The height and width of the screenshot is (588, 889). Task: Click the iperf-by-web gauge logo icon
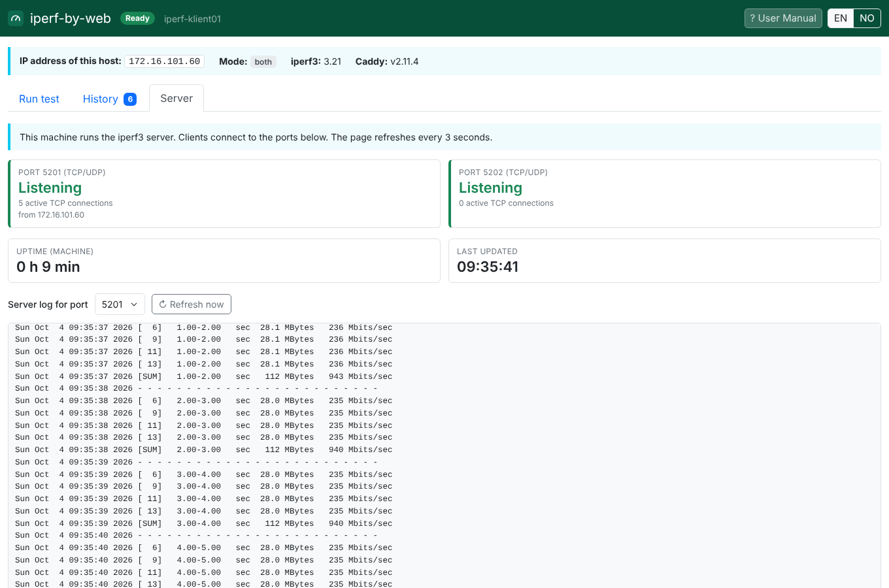click(16, 18)
